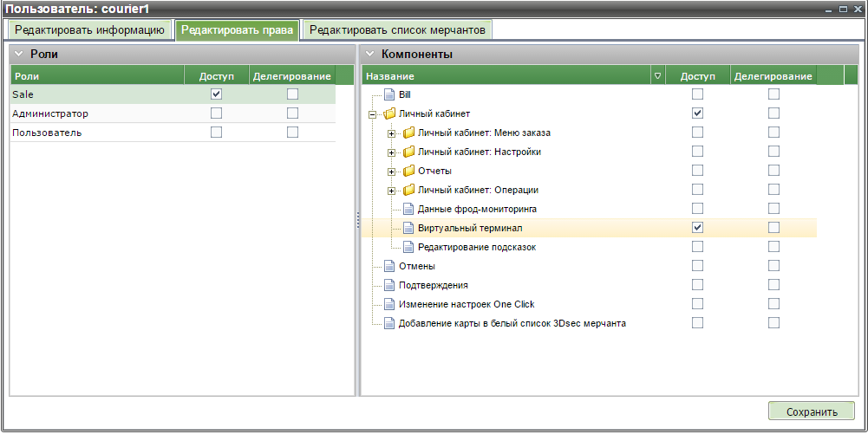Enable Доступ for Администратор role
868x434 pixels.
click(216, 113)
